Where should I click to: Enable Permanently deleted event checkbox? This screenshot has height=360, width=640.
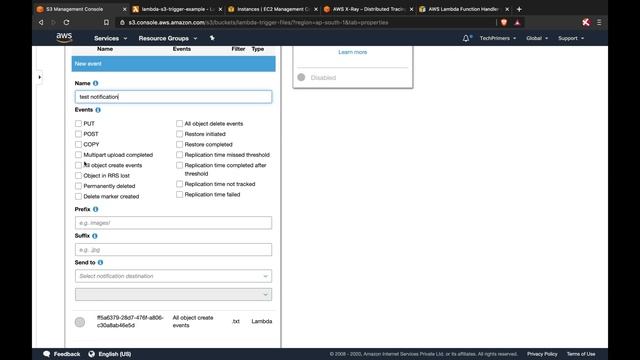(x=78, y=186)
